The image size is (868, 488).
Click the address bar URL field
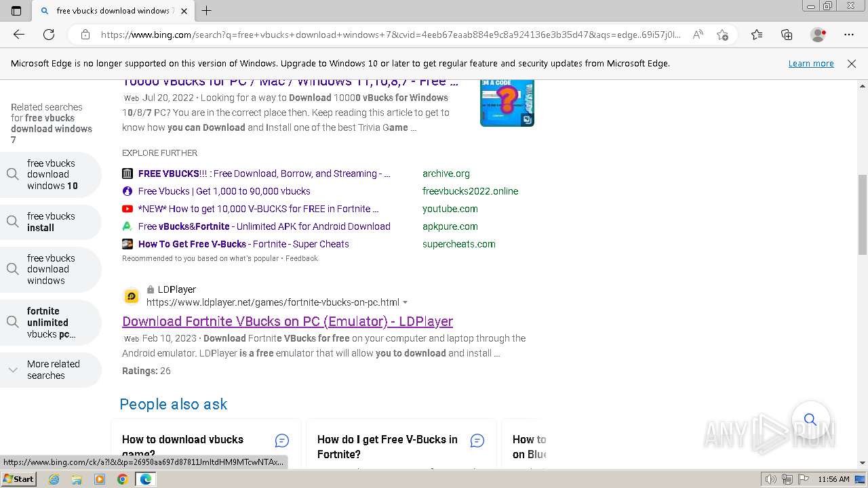click(x=390, y=35)
